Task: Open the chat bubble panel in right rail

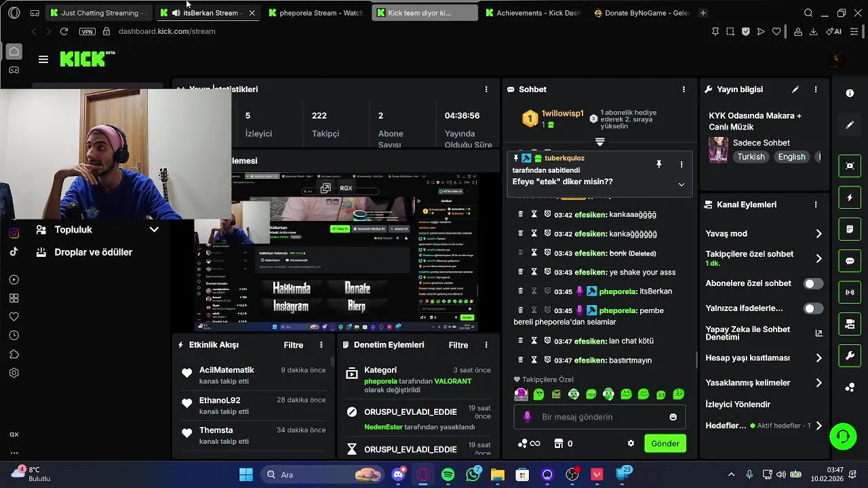Action: (850, 261)
